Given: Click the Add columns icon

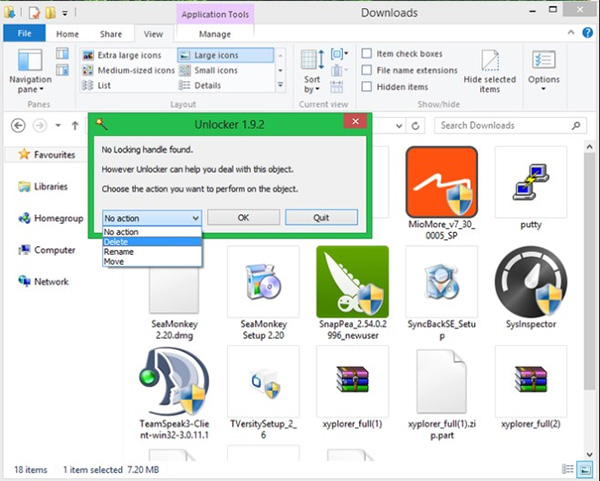Looking at the screenshot, I should pos(336,70).
